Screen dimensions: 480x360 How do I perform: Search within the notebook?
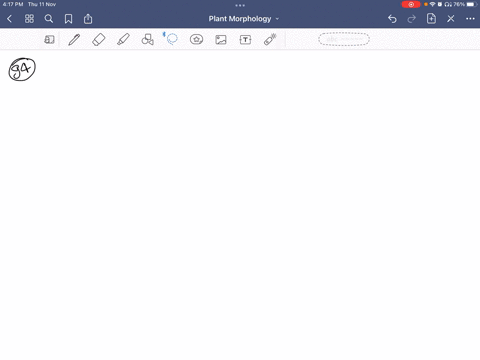(49, 19)
